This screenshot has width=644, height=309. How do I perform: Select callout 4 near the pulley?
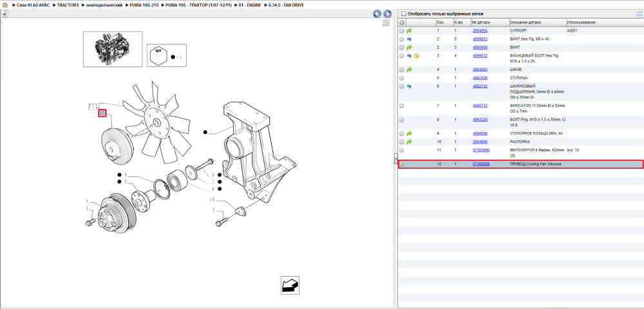point(88,201)
